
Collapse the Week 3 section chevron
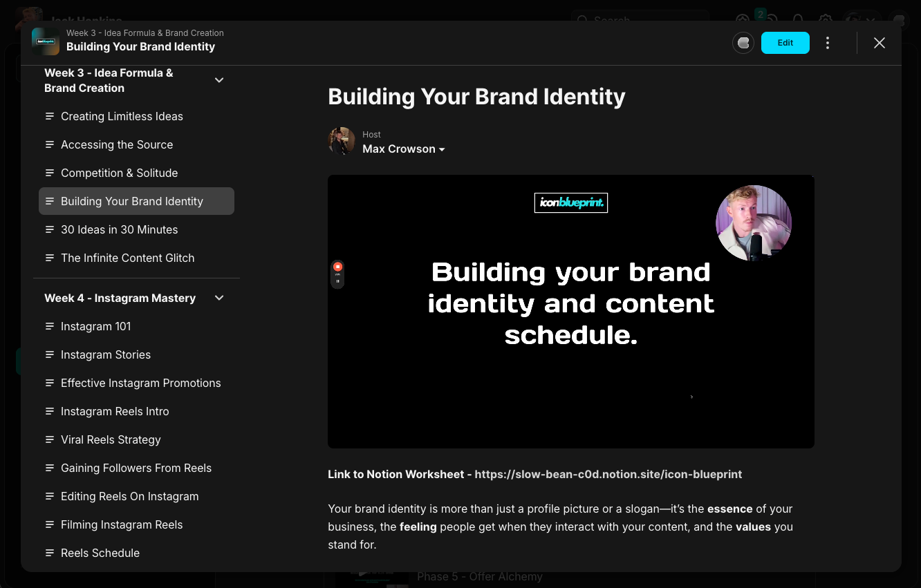pyautogui.click(x=219, y=80)
